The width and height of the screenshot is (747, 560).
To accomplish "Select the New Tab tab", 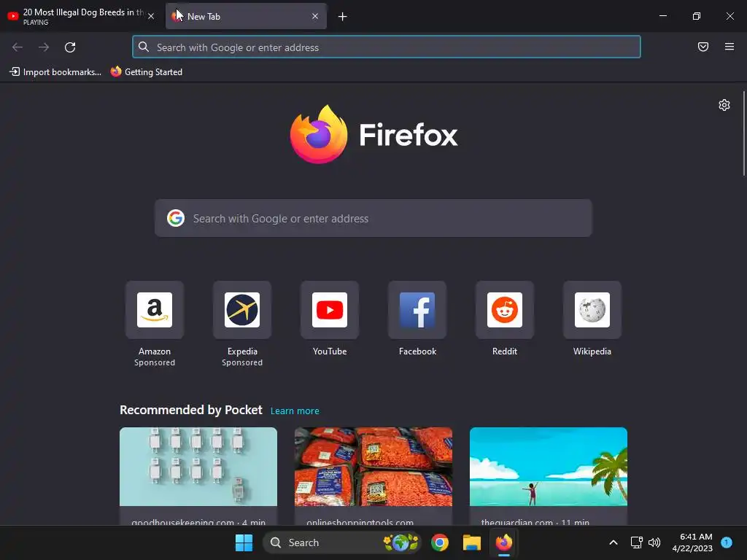I will click(245, 16).
